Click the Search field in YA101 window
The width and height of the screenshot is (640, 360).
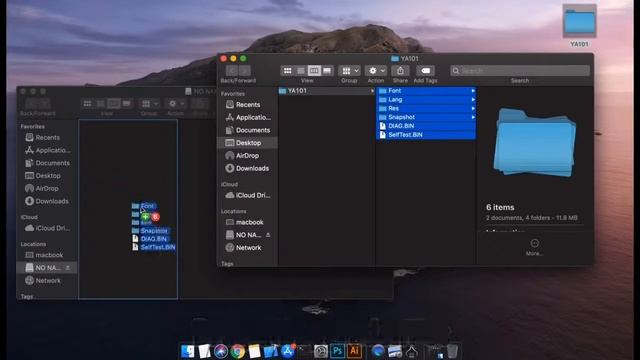520,71
